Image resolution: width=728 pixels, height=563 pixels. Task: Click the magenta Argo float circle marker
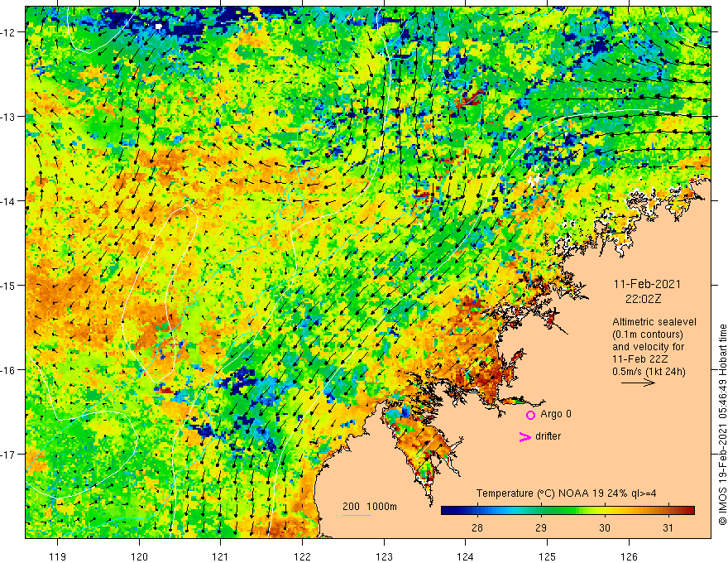point(530,415)
